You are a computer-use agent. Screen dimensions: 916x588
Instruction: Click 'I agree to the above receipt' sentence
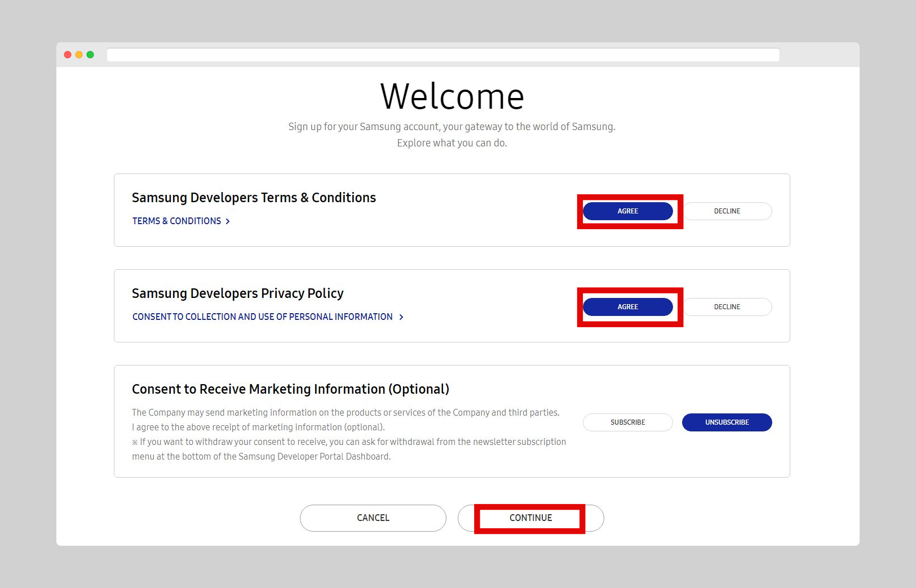[x=258, y=427]
